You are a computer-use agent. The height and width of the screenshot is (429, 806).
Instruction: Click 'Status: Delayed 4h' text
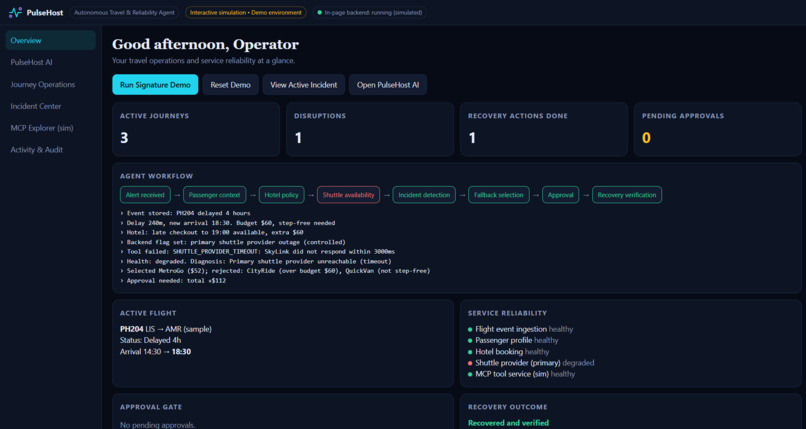point(151,340)
